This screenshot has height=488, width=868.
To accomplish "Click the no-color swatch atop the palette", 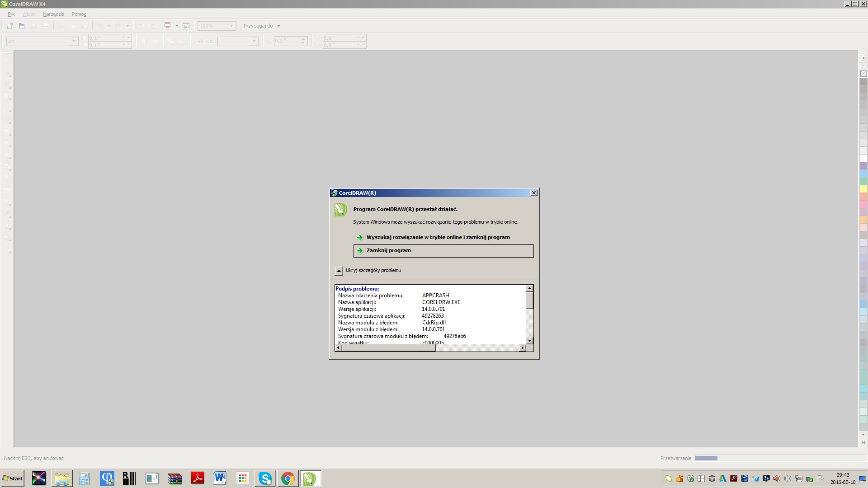I will 863,74.
